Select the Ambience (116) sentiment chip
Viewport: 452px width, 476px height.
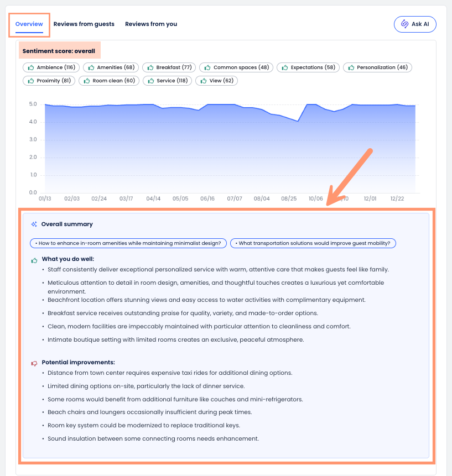coord(51,67)
